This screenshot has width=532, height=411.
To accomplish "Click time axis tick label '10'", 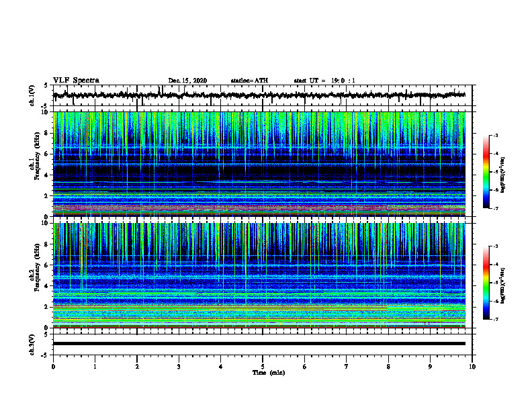I will tap(472, 367).
